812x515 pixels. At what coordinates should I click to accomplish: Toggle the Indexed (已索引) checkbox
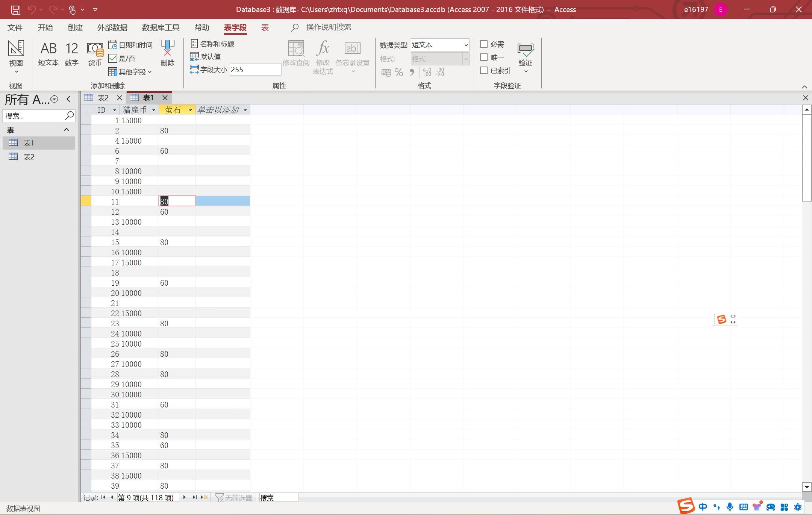[x=484, y=70]
